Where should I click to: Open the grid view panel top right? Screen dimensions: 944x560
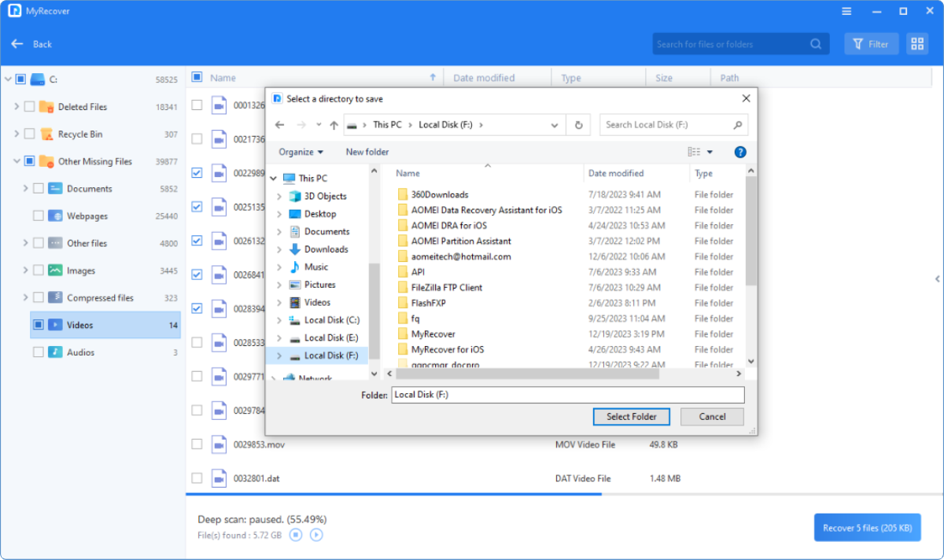917,43
